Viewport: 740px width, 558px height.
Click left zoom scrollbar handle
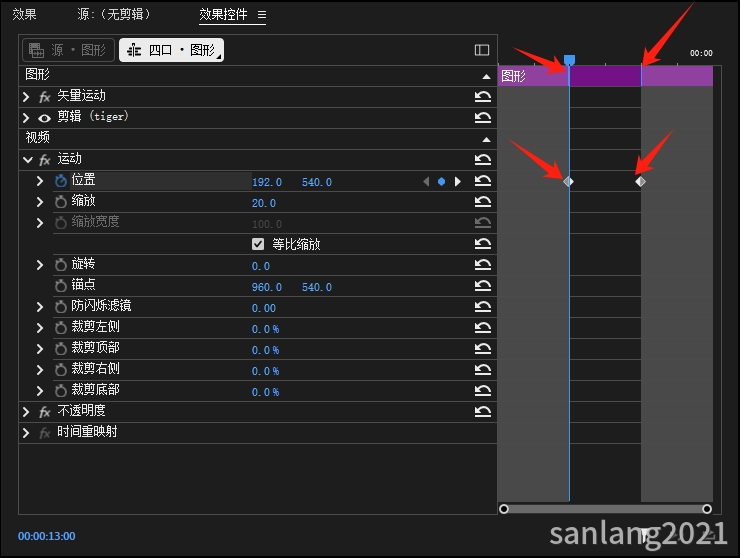click(504, 509)
